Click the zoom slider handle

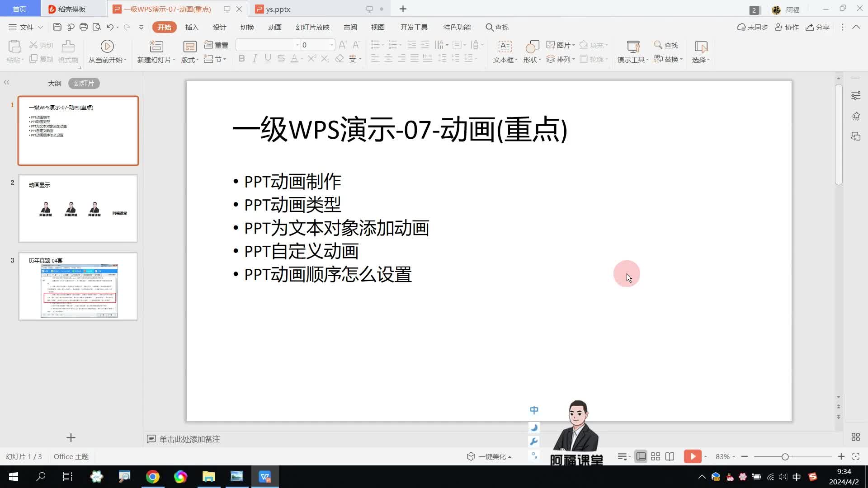point(785,457)
